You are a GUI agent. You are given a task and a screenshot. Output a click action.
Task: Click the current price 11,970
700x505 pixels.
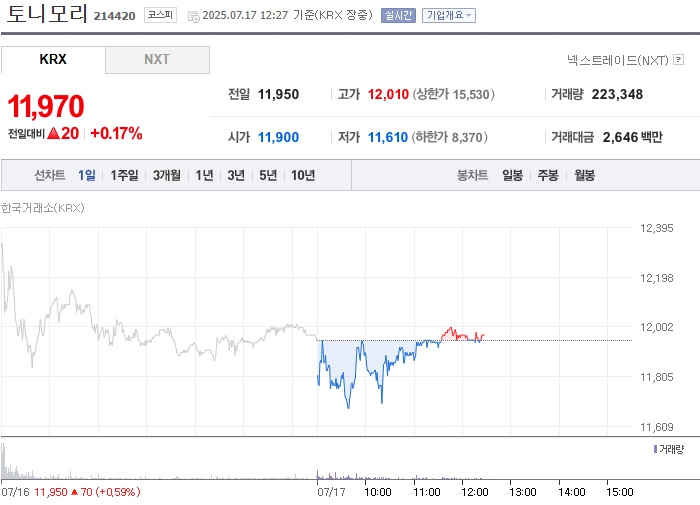coord(46,106)
